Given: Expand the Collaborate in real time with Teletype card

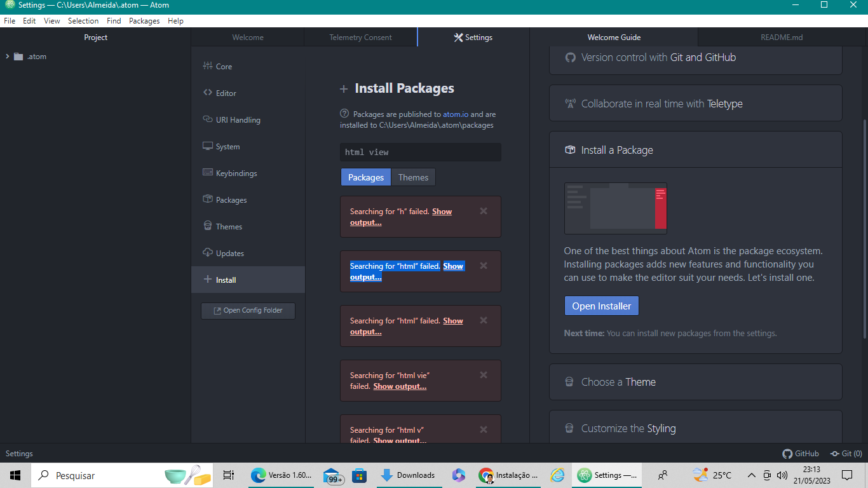Looking at the screenshot, I should click(x=696, y=104).
